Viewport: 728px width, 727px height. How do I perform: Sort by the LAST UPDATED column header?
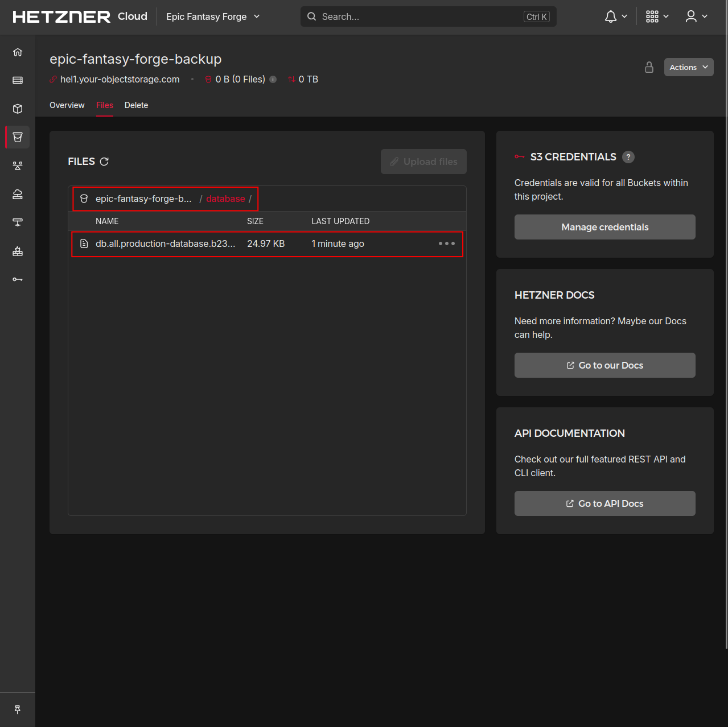click(340, 221)
